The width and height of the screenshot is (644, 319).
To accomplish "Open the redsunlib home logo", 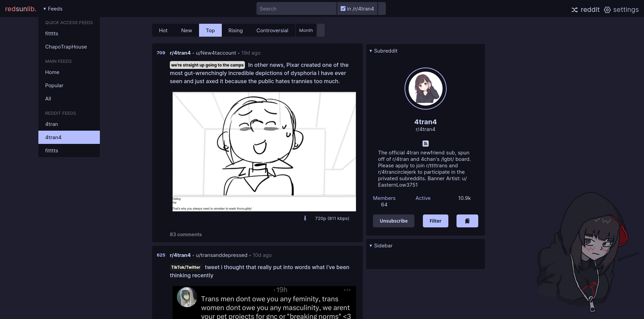I will click(21, 9).
